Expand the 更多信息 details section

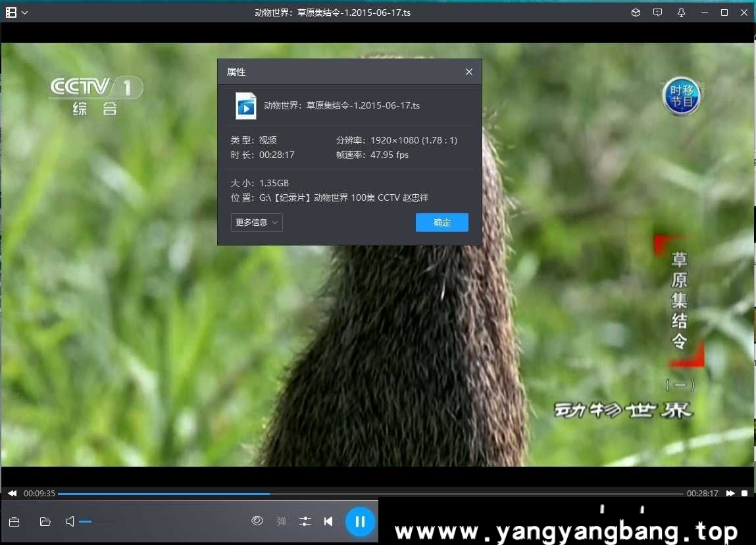click(x=256, y=222)
